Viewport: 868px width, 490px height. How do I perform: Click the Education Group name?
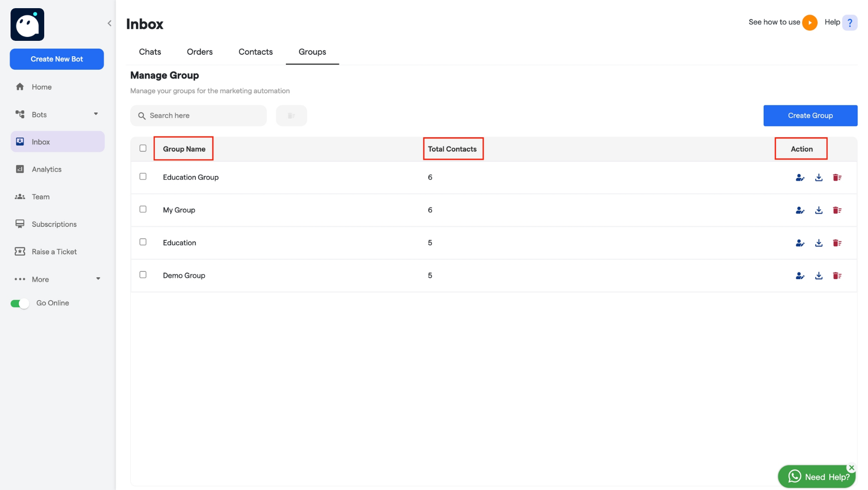coord(191,177)
